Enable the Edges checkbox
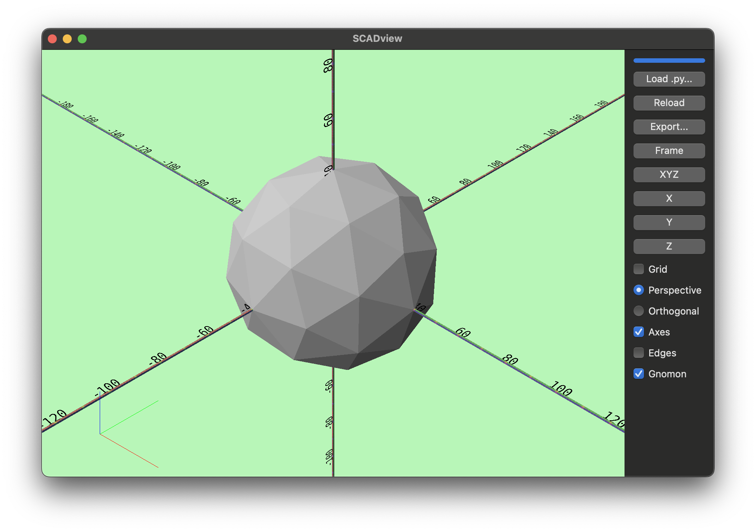 pos(638,353)
